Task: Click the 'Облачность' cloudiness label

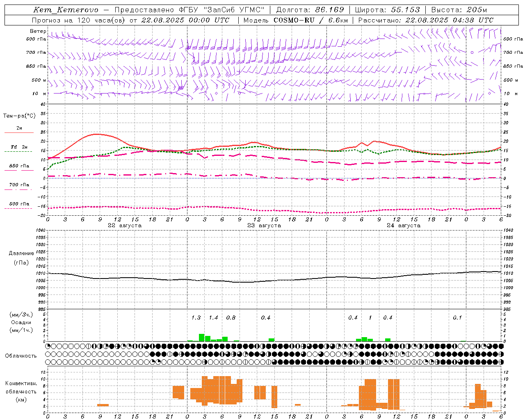Action: [x=21, y=356]
